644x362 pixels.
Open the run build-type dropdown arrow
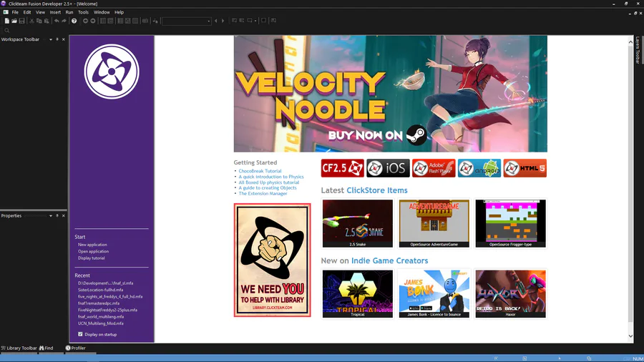click(x=255, y=21)
